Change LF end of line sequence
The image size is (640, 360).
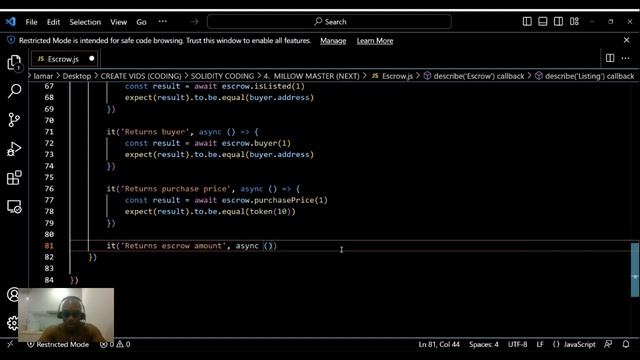540,344
